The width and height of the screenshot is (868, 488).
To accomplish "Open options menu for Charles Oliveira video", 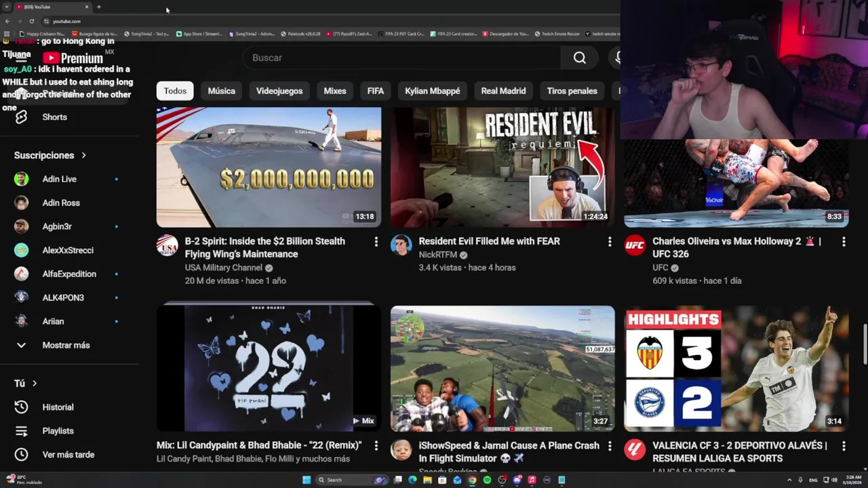I will point(844,241).
